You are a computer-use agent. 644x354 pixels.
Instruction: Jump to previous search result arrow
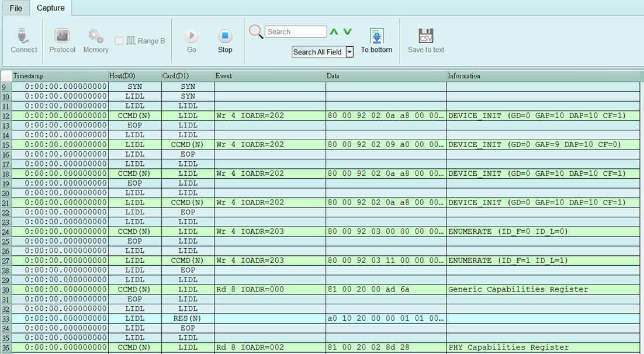[334, 32]
